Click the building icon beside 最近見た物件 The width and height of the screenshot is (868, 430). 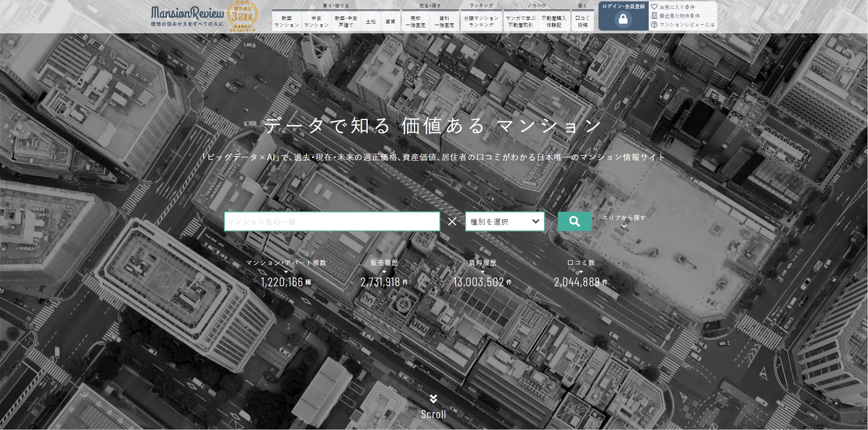coord(655,16)
